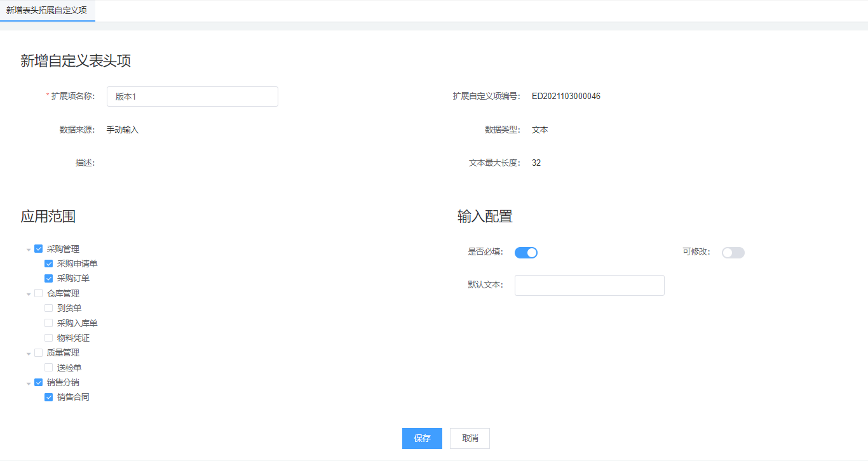
Task: Tick the 物料凭证 checkbox
Action: pyautogui.click(x=49, y=338)
